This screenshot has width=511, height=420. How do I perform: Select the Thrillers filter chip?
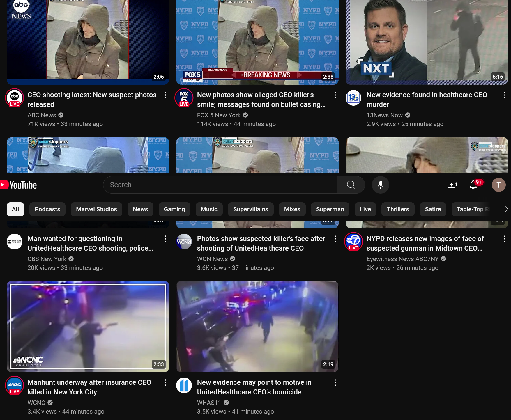(398, 209)
